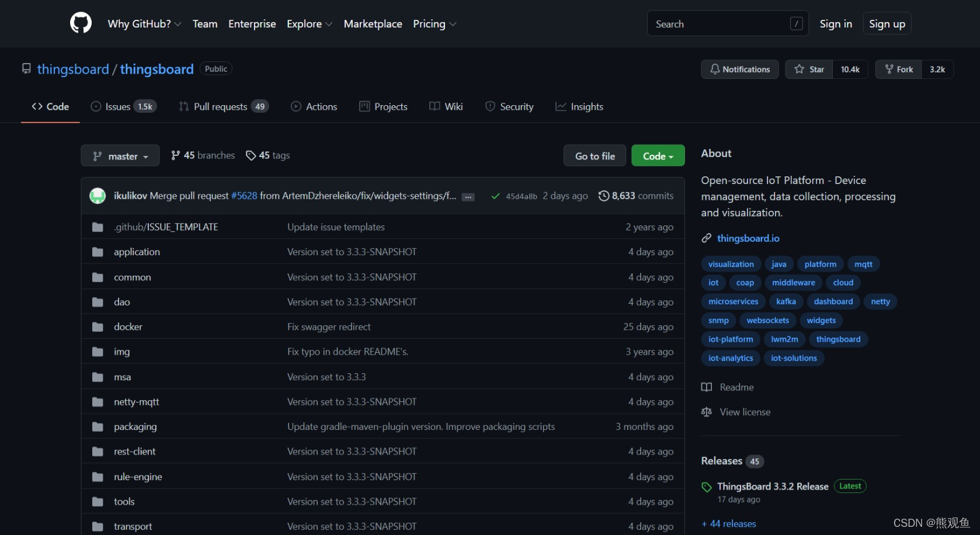This screenshot has height=535, width=980.
Task: Open the Pull requests tab
Action: click(220, 107)
